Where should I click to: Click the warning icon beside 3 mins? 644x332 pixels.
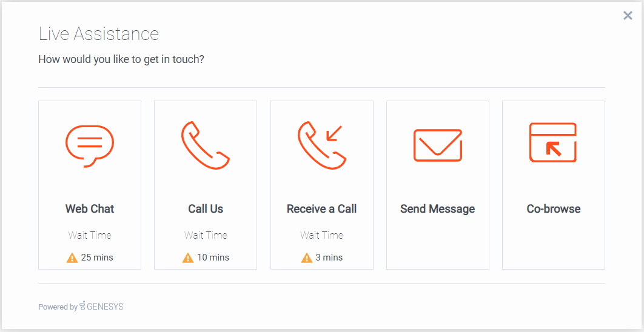[307, 257]
